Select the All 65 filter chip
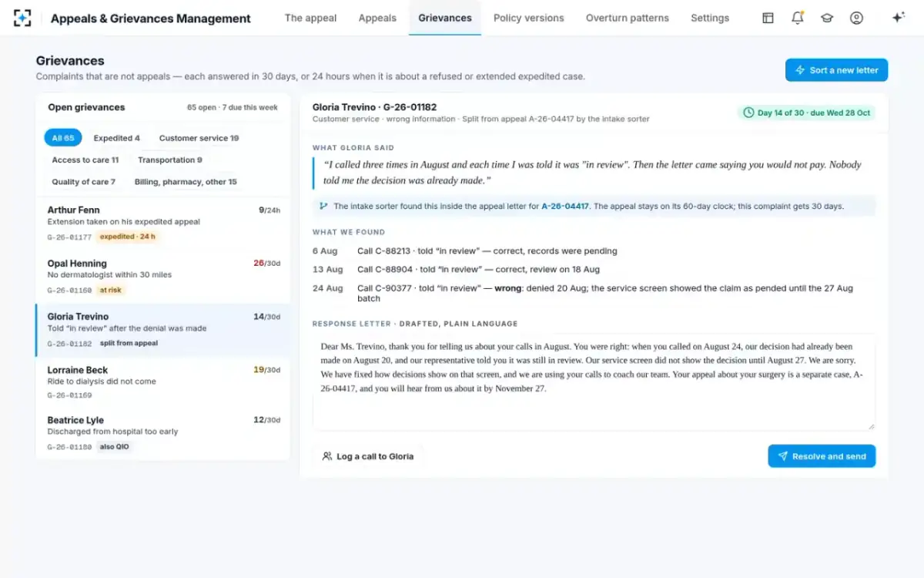The width and height of the screenshot is (924, 578). tap(63, 138)
